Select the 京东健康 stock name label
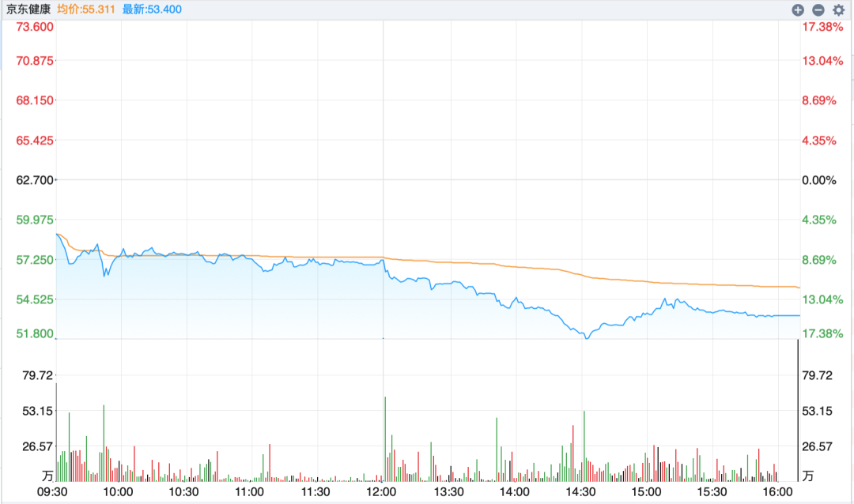854x504 pixels. 28,9
